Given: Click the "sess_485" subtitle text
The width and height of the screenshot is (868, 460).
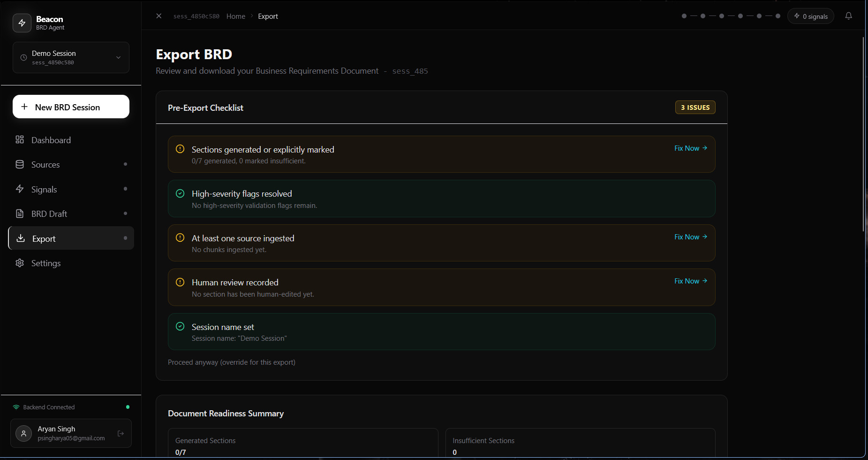Looking at the screenshot, I should click(x=410, y=71).
